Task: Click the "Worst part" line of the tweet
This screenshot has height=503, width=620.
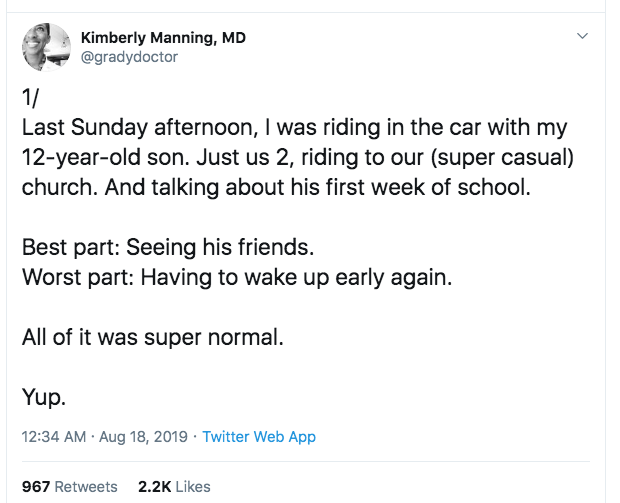Action: click(237, 278)
